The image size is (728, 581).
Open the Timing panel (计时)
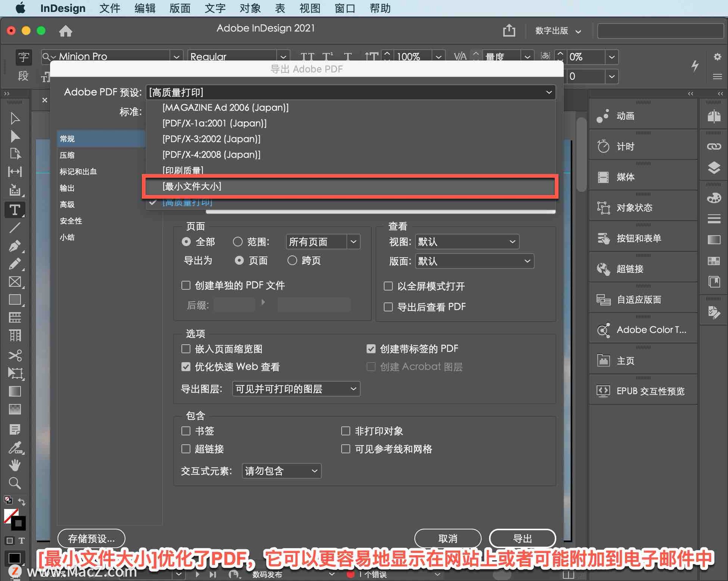pos(643,146)
